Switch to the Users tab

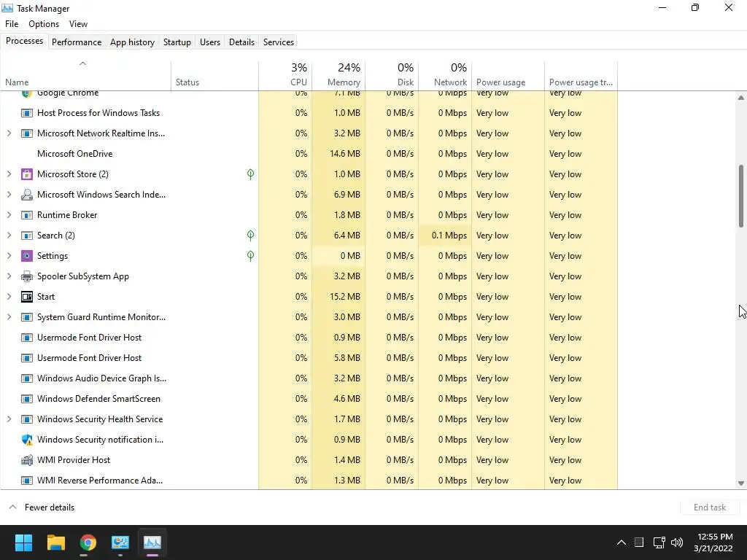click(x=210, y=42)
